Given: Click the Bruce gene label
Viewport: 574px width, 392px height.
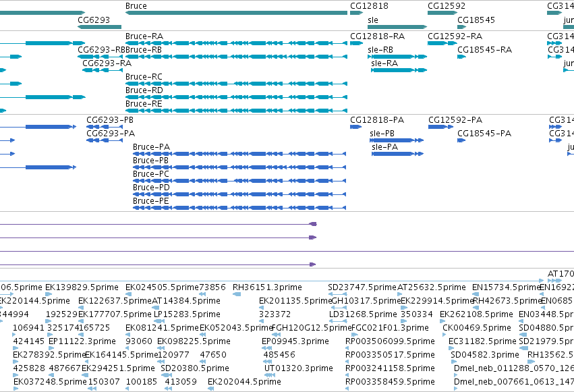Looking at the screenshot, I should click(x=136, y=6).
